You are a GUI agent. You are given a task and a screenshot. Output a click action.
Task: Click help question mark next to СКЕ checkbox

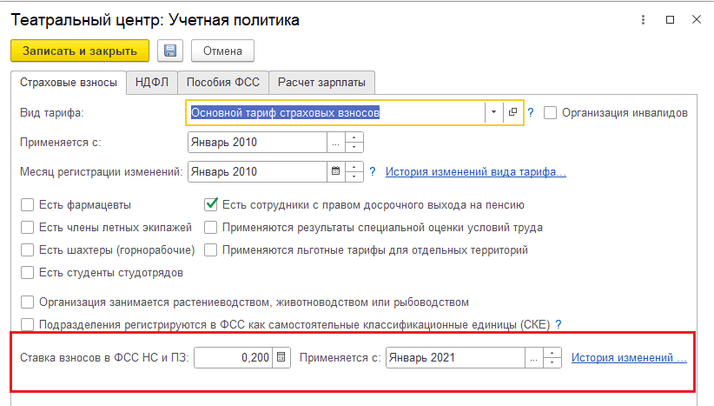(x=558, y=325)
